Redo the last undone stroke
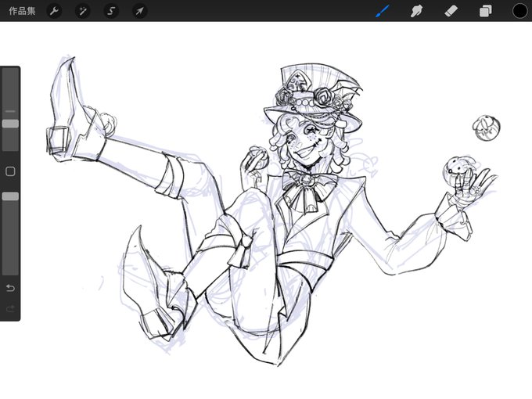 pyautogui.click(x=10, y=308)
